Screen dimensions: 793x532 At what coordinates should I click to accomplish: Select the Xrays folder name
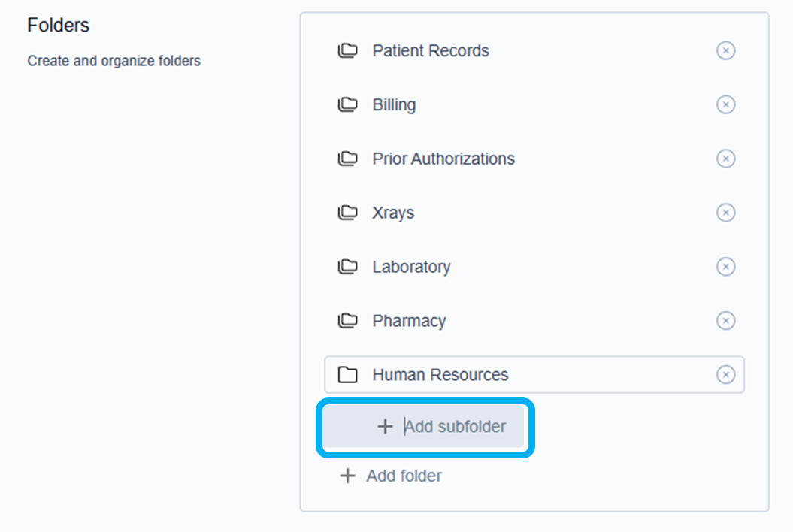pyautogui.click(x=393, y=213)
